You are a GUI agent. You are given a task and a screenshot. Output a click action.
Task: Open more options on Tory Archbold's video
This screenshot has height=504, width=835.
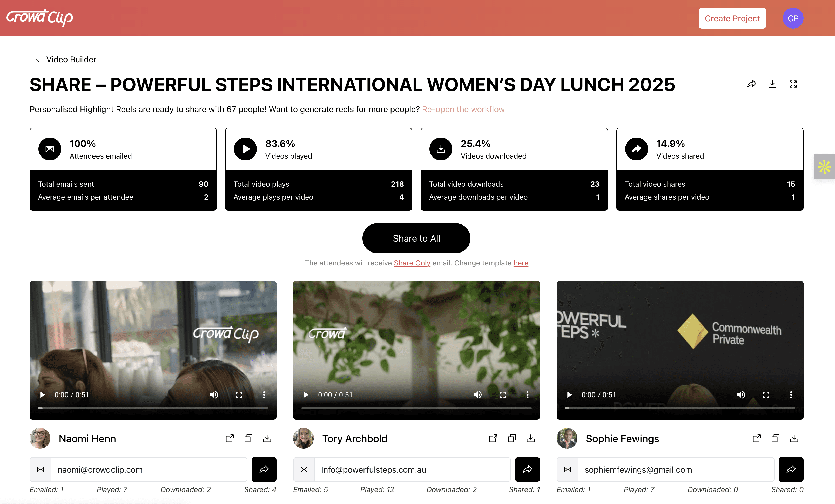pyautogui.click(x=528, y=394)
